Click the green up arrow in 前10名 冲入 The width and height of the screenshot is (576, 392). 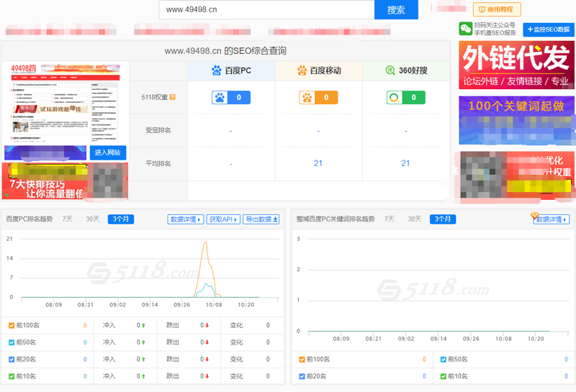coord(143,376)
